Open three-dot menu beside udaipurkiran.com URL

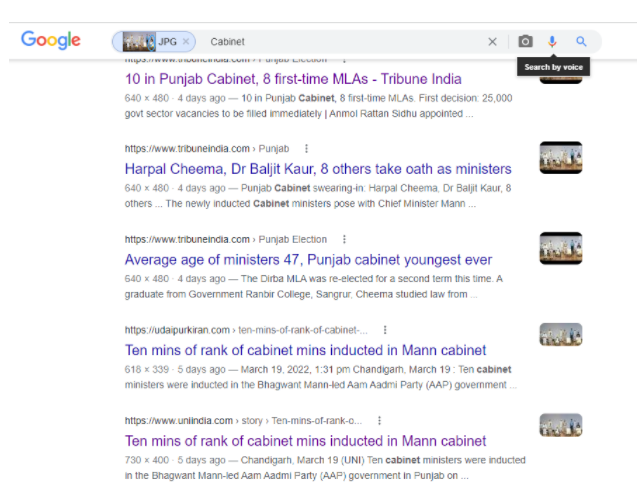(385, 330)
